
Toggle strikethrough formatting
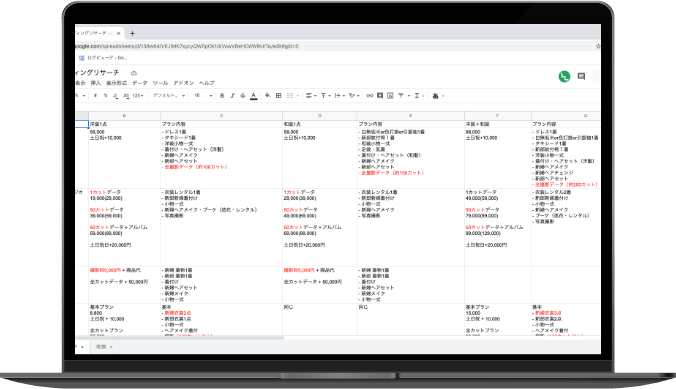point(243,96)
